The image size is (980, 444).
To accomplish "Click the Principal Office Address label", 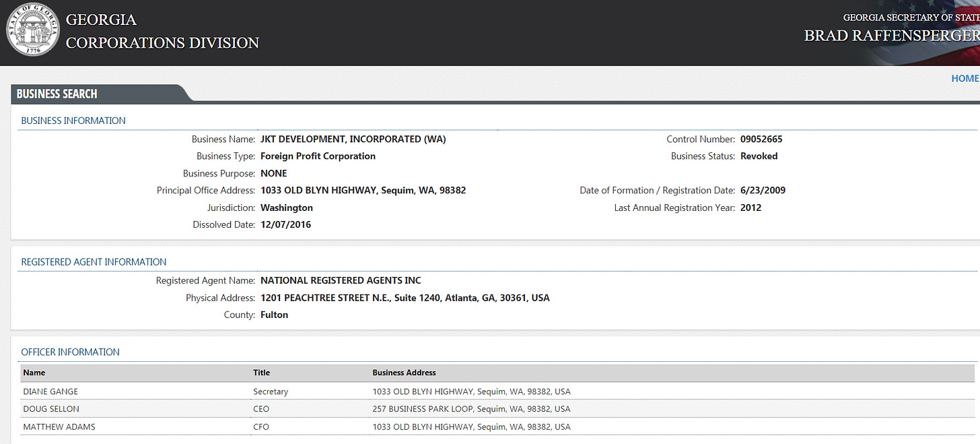I will (206, 191).
